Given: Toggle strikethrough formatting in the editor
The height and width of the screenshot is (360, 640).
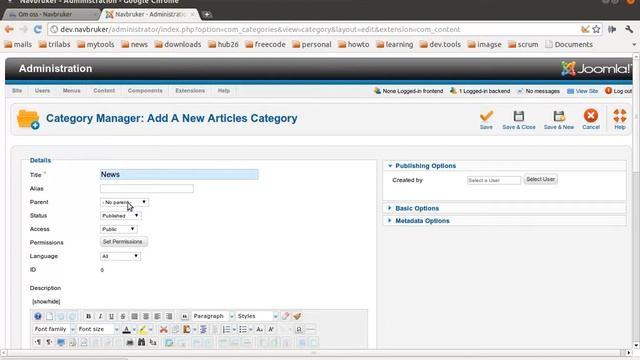Looking at the screenshot, I should tap(123, 316).
